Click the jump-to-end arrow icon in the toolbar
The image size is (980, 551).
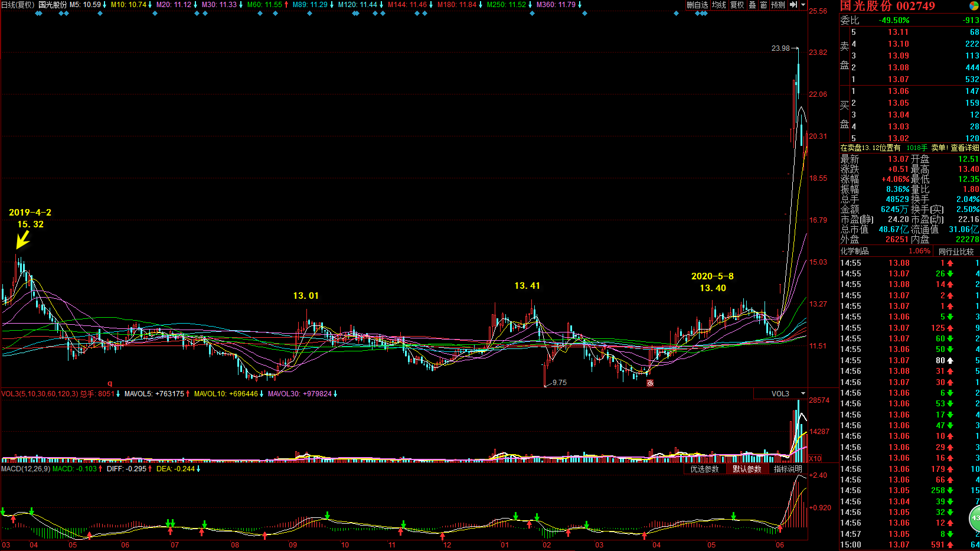click(793, 5)
